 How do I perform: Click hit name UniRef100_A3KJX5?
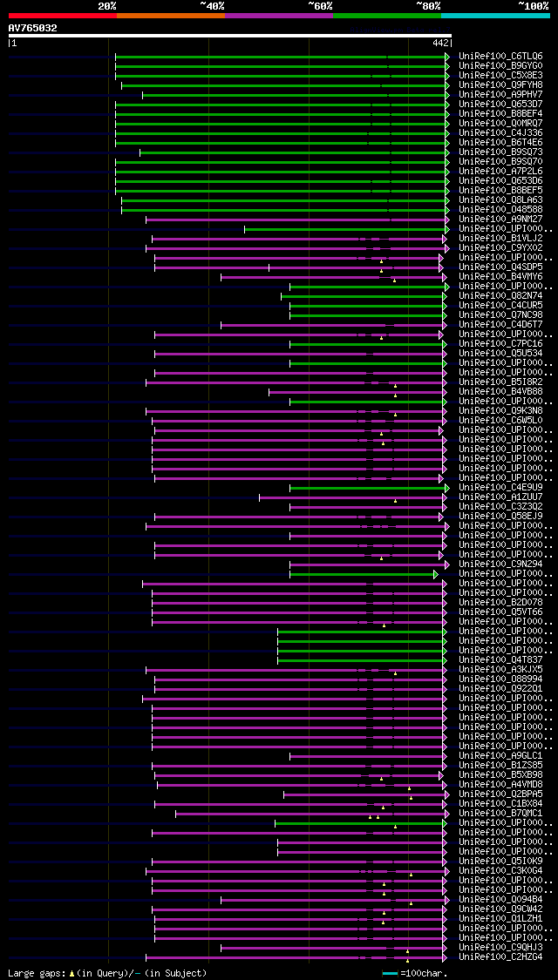[x=500, y=669]
